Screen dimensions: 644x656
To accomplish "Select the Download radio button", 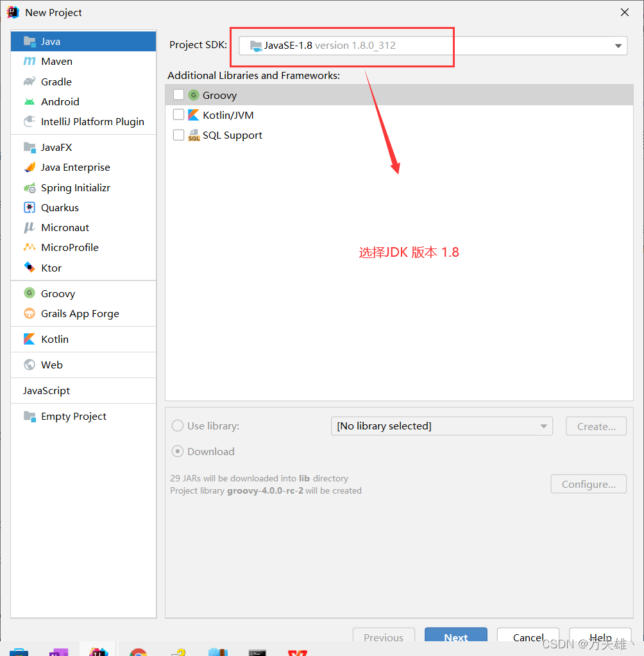I will click(x=178, y=451).
